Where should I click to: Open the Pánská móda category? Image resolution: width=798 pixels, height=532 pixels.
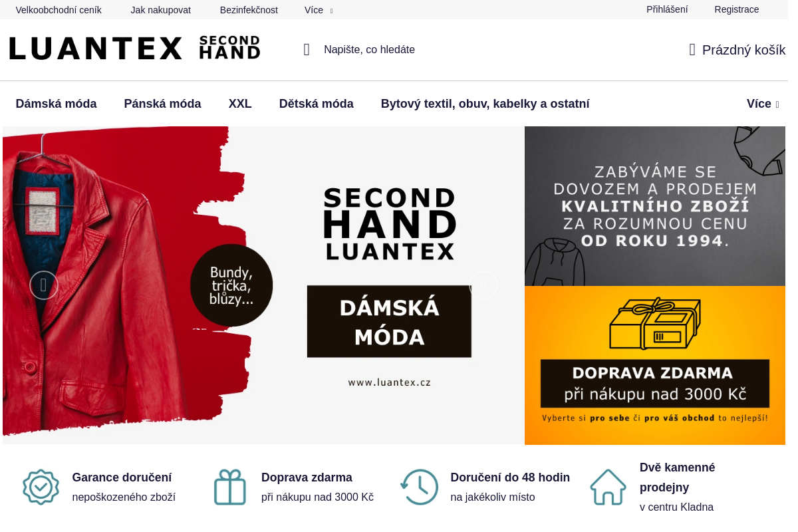162,104
